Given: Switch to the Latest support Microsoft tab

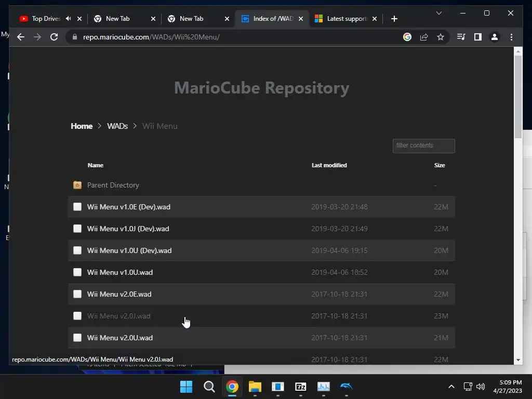Looking at the screenshot, I should (347, 19).
